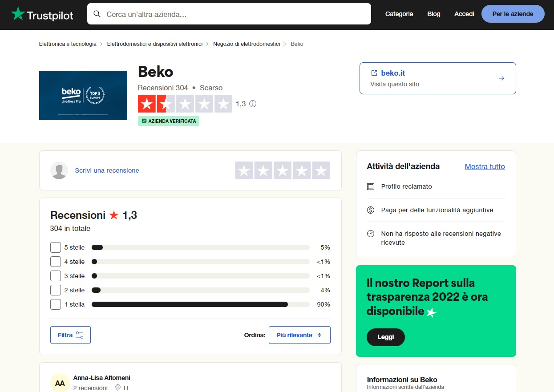Screen dimensions: 554x392
Task: Click the 4 stelle rating bar
Action: pyautogui.click(x=200, y=262)
